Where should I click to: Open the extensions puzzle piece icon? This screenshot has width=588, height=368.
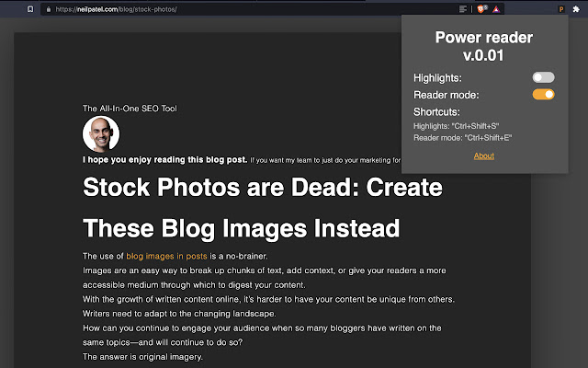(576, 9)
